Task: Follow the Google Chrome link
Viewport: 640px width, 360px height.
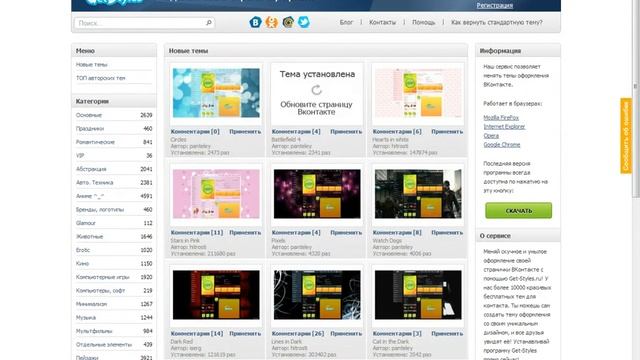Action: click(x=502, y=145)
